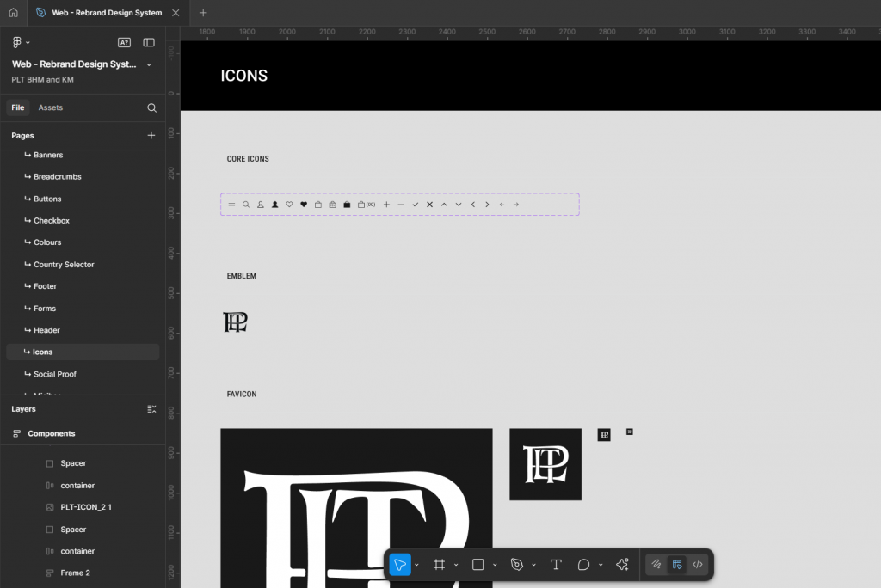The width and height of the screenshot is (881, 588).
Task: Select the Frame tool
Action: click(439, 565)
